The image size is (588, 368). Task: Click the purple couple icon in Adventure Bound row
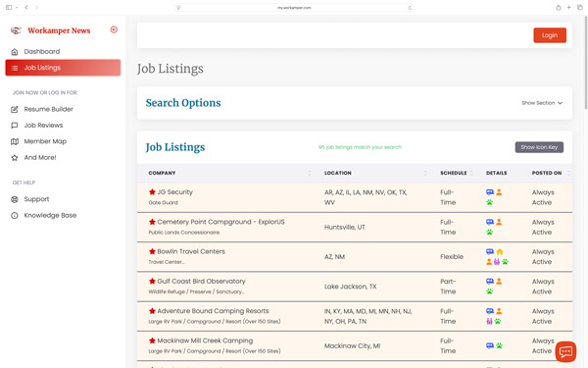[x=489, y=321]
